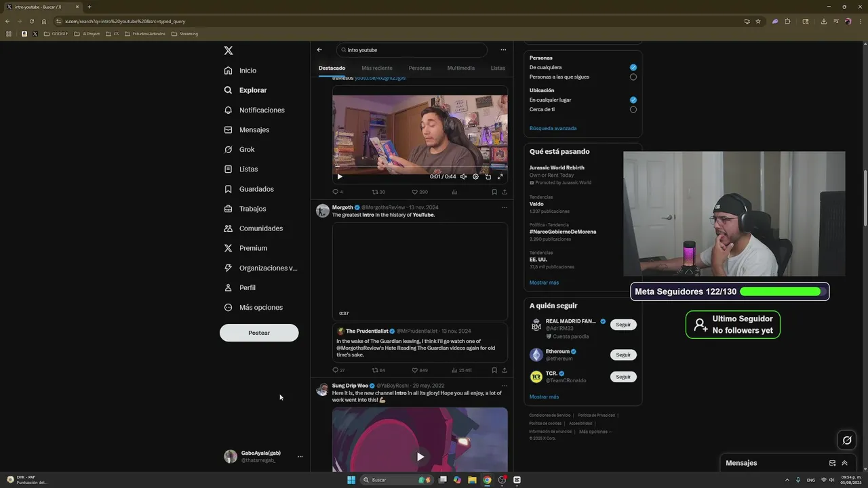This screenshot has height=488, width=868.
Task: Select De cualquiera people filter
Action: 633,68
